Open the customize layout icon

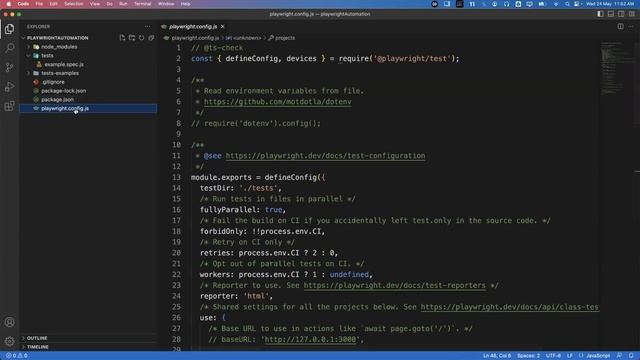point(631,14)
